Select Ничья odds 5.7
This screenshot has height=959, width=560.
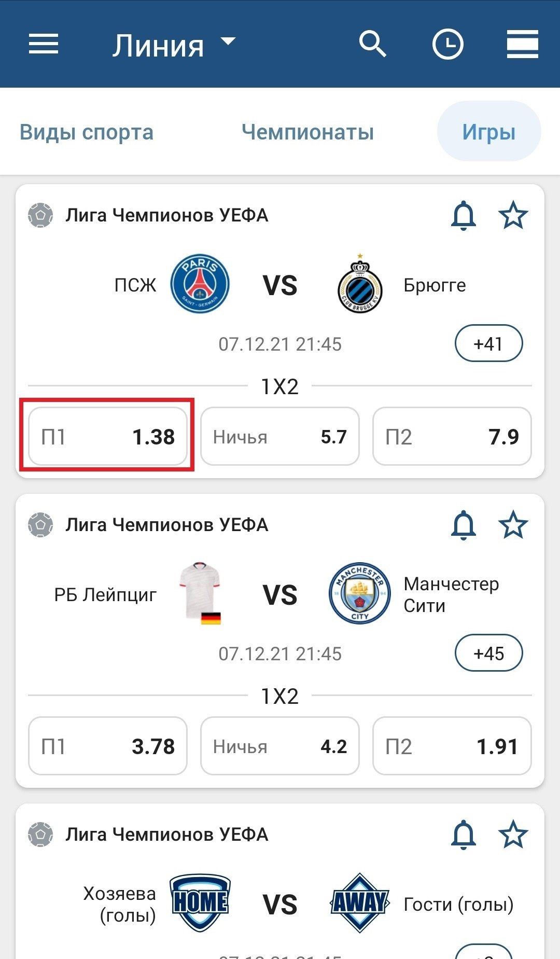pos(279,436)
